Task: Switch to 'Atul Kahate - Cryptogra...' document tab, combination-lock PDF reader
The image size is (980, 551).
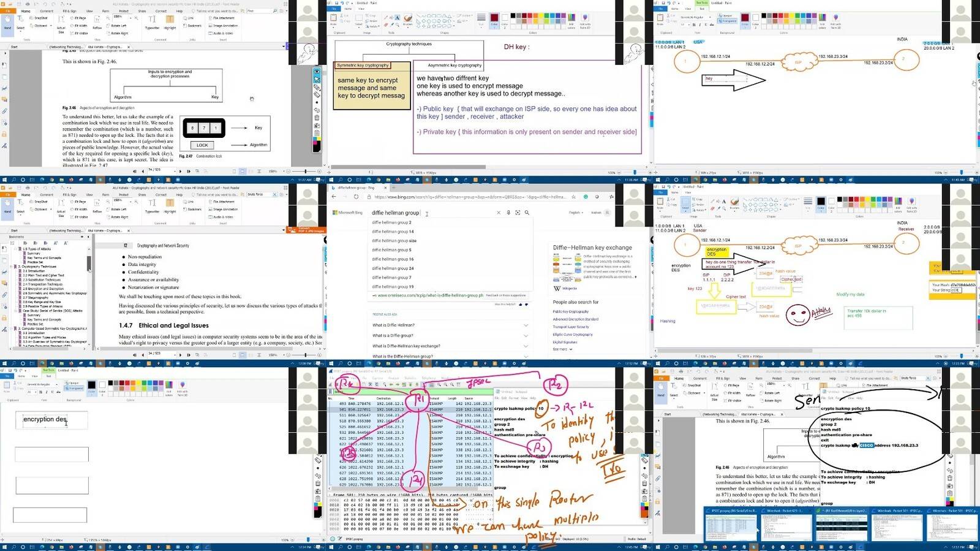Action: coord(105,47)
